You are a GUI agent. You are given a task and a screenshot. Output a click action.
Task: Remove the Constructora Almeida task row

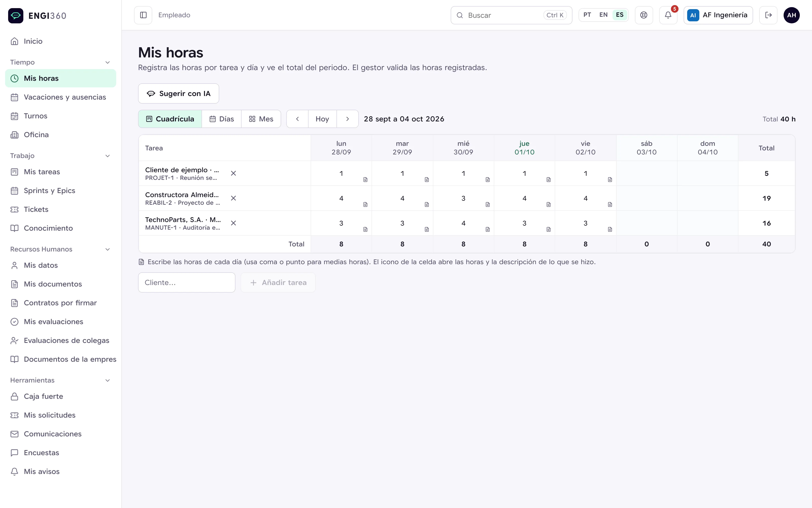point(233,198)
